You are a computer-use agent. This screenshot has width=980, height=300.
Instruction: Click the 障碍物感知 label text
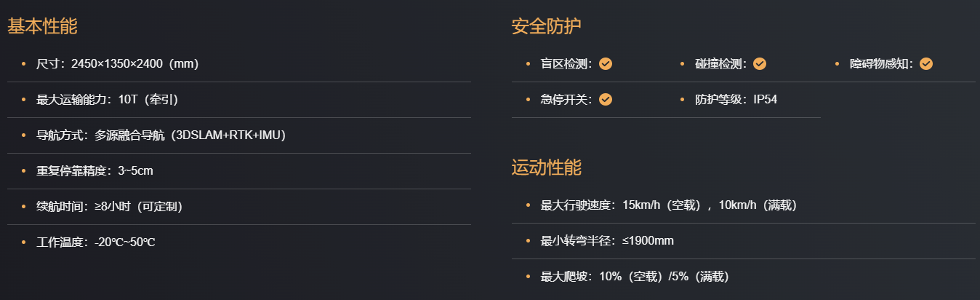tap(880, 64)
